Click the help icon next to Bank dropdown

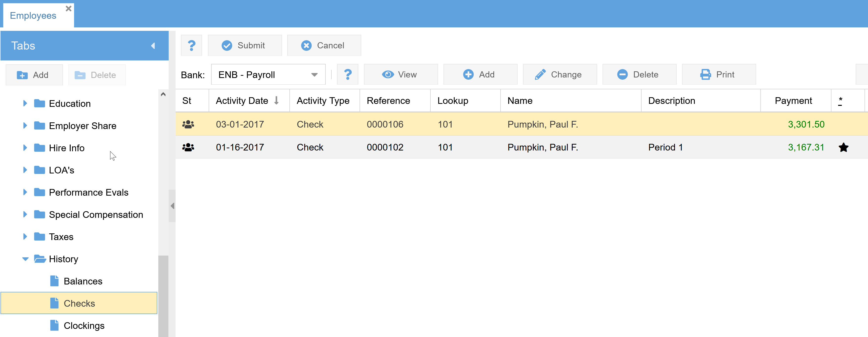coord(347,75)
